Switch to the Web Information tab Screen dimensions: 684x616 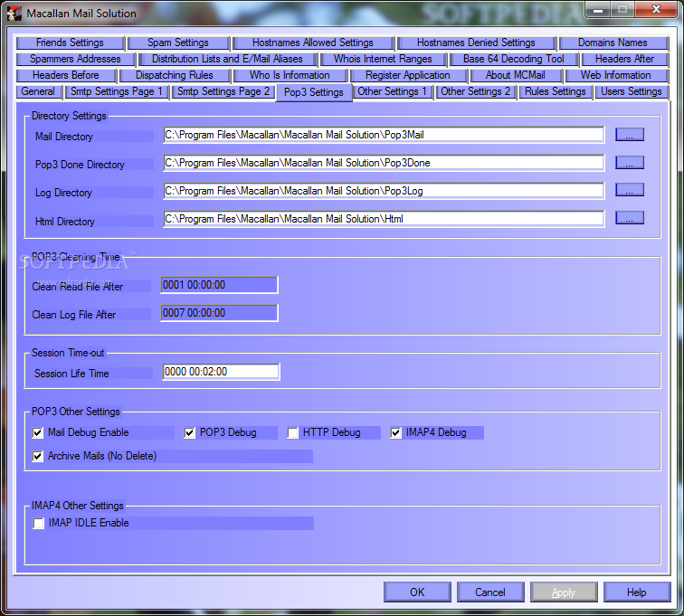(x=616, y=75)
